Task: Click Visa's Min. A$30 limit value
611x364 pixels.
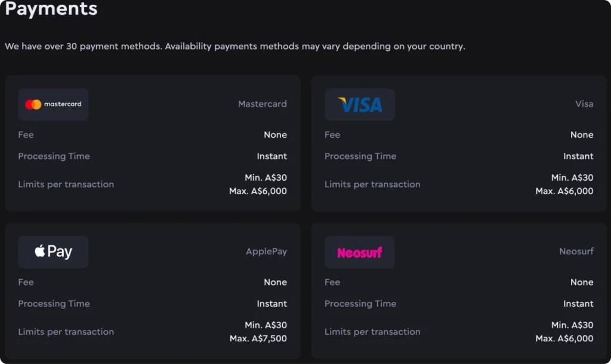Action: tap(572, 177)
